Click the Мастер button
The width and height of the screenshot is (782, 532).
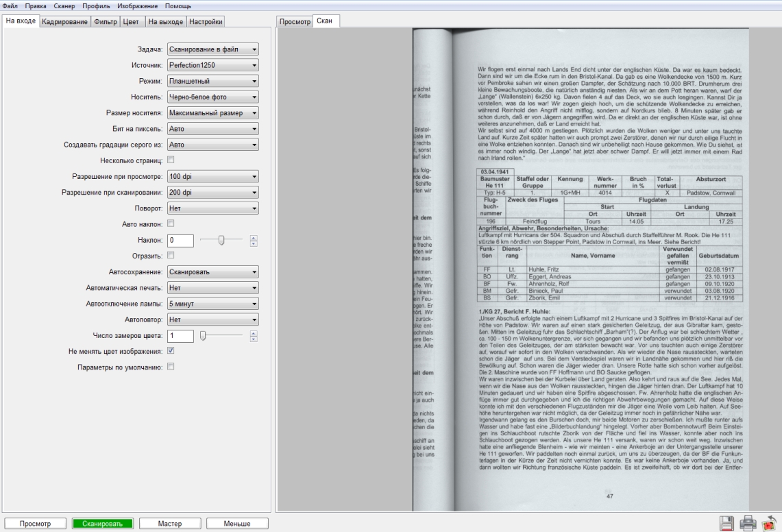[x=169, y=524]
